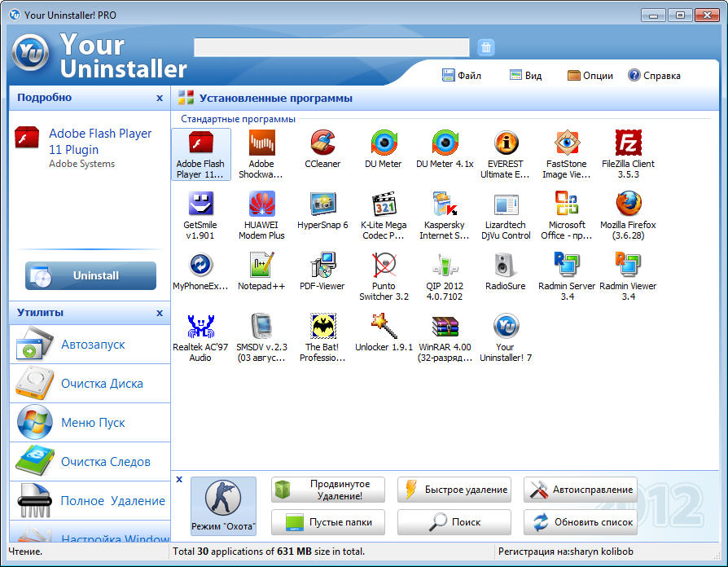Click the trash icon beside search field
The height and width of the screenshot is (567, 728).
click(x=486, y=47)
